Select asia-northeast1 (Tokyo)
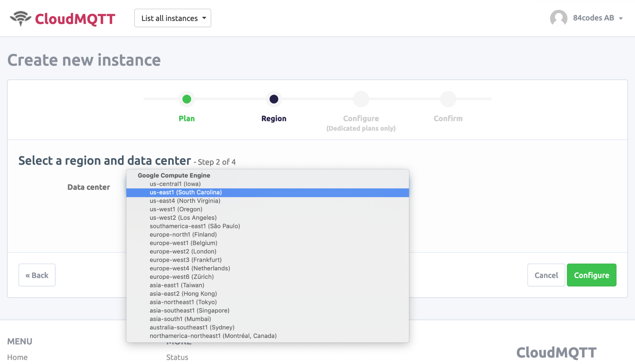Viewport: 635px width, 364px height. (267, 302)
